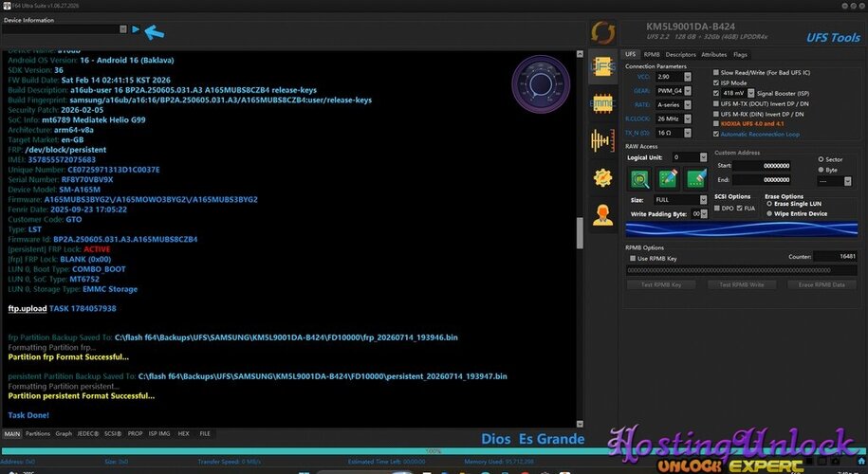Select the ISP IMG bottom tab
868x474 pixels.
coord(159,434)
